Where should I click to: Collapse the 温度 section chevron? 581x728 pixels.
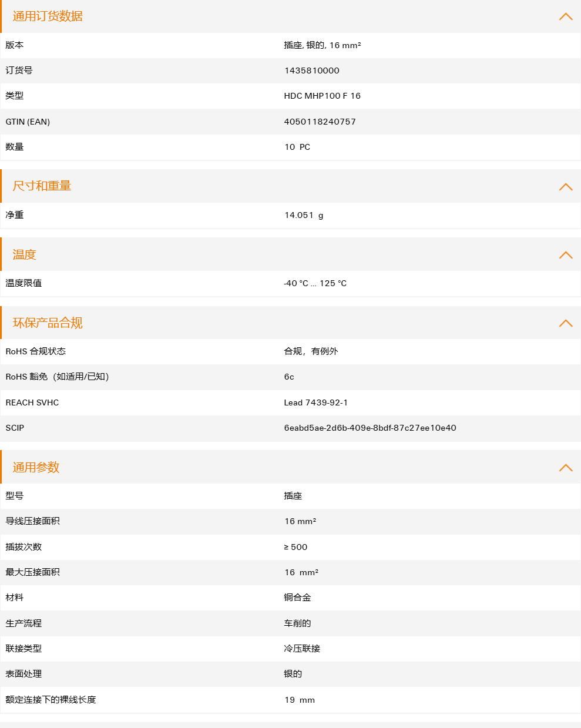click(566, 255)
